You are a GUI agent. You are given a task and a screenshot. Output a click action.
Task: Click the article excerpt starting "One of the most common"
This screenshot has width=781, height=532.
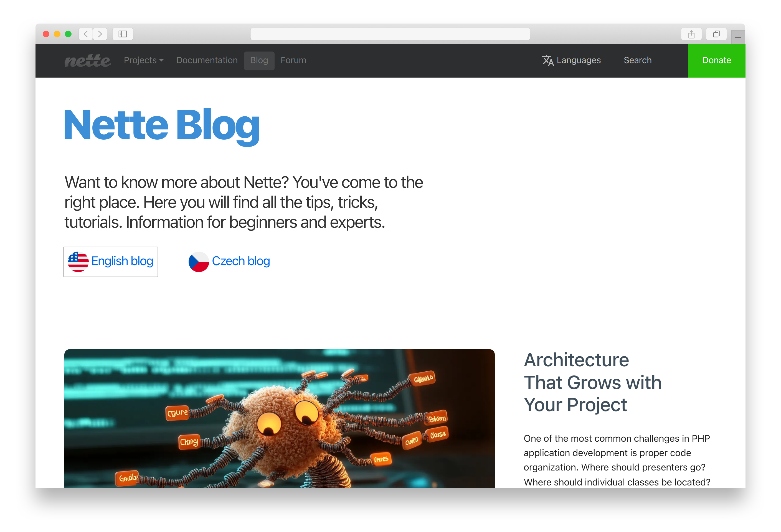pyautogui.click(x=617, y=460)
